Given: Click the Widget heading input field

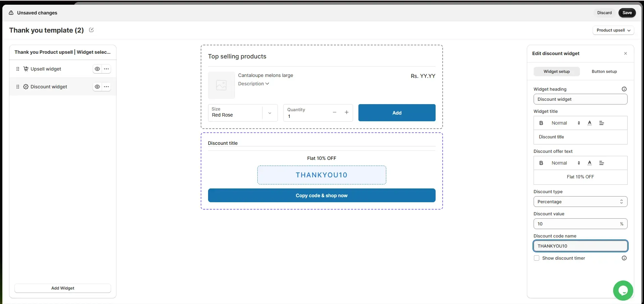Looking at the screenshot, I should click(580, 99).
